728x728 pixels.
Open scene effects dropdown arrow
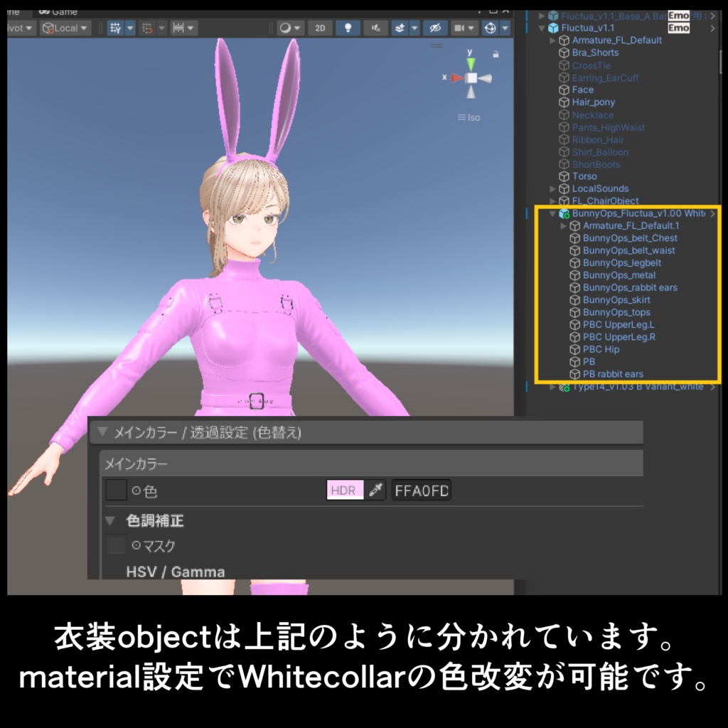click(x=414, y=28)
